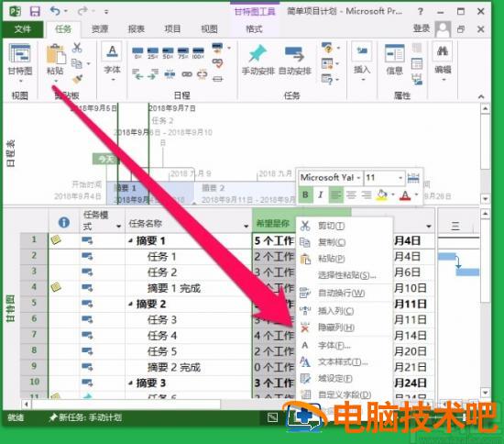Mark the task as 0% complete

click(x=137, y=53)
